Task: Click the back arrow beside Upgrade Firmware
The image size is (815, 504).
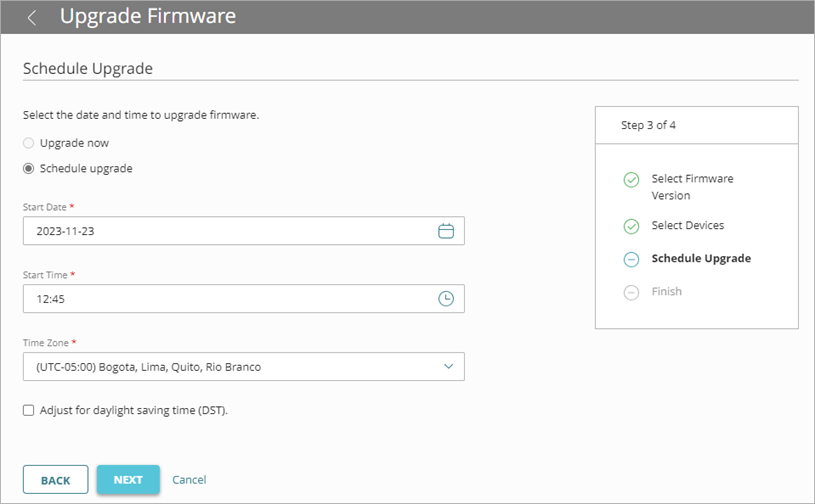Action: 32,18
